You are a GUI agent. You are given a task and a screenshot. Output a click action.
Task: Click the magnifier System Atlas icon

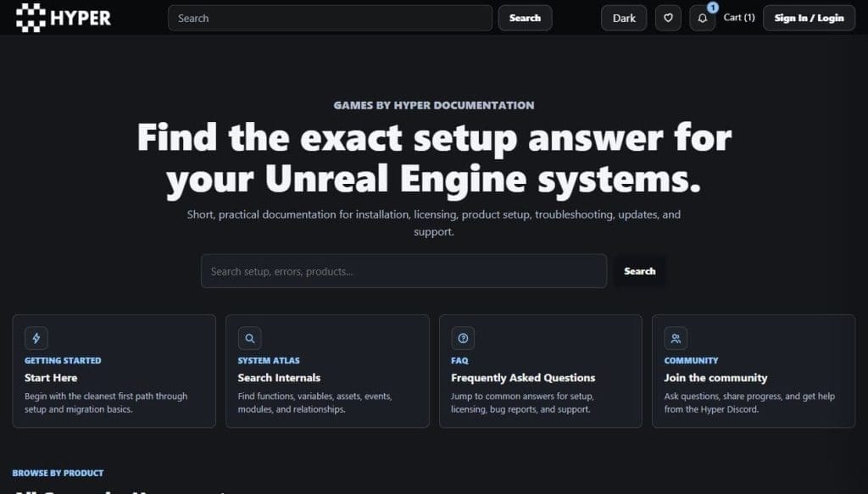click(250, 338)
